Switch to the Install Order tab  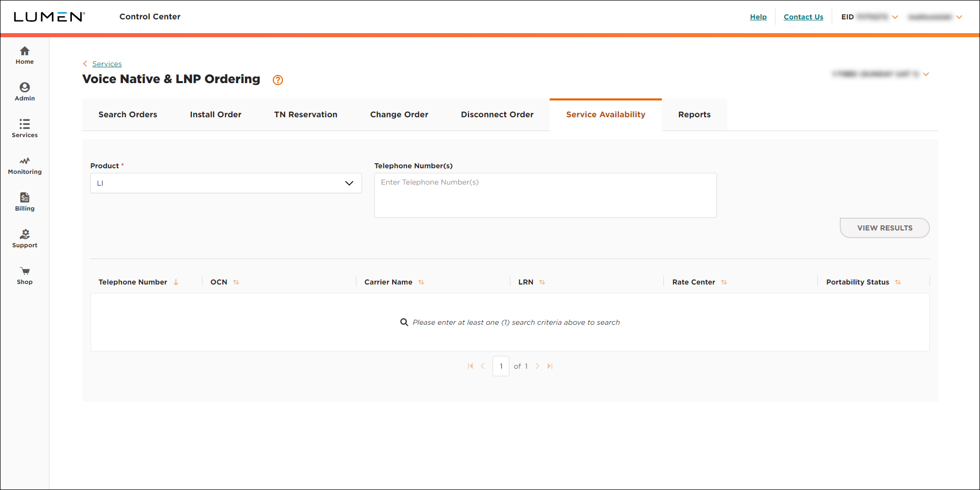click(216, 115)
